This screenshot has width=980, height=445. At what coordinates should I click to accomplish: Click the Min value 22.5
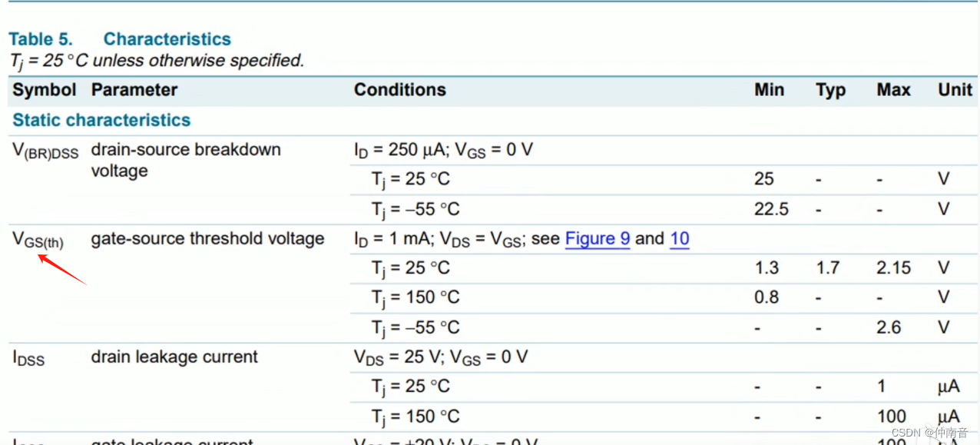coord(771,209)
